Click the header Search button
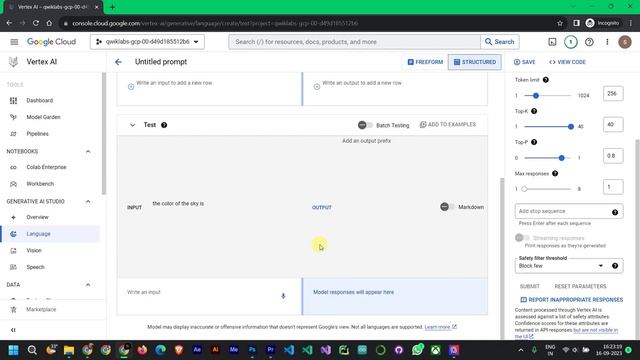 point(500,42)
